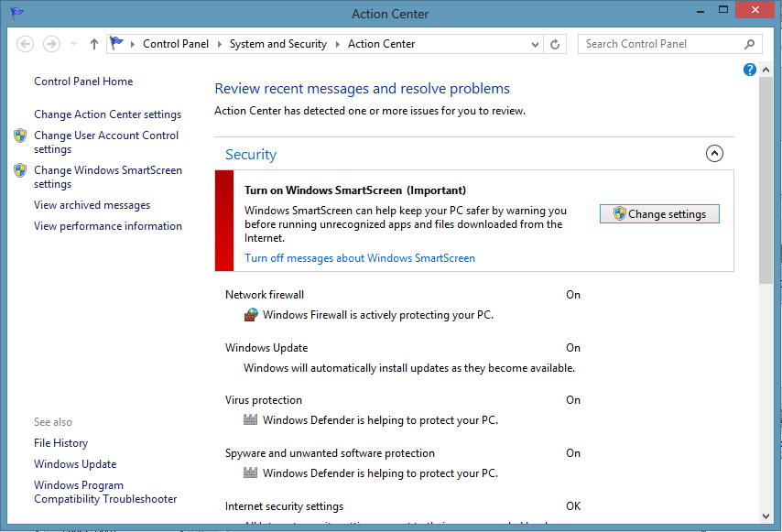Open the recent pages dropdown beside the navigation arrows

click(x=72, y=43)
